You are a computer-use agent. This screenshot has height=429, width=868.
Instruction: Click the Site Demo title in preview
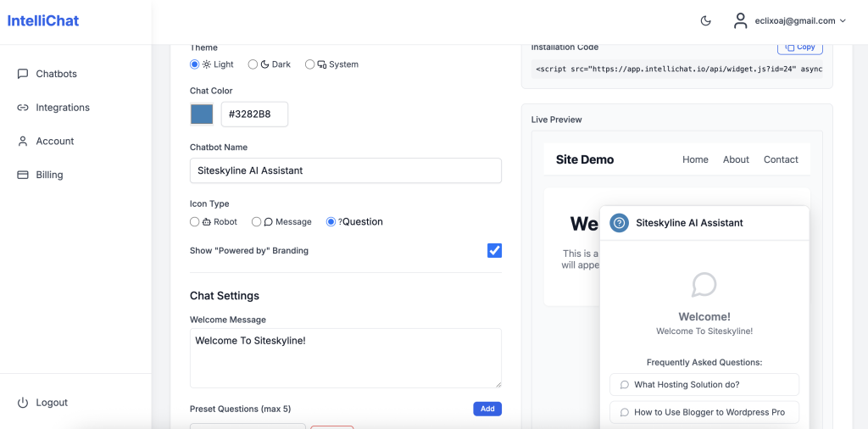[585, 159]
